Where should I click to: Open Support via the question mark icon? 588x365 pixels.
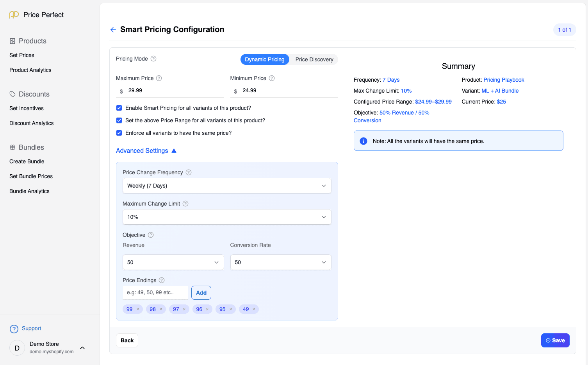point(14,329)
